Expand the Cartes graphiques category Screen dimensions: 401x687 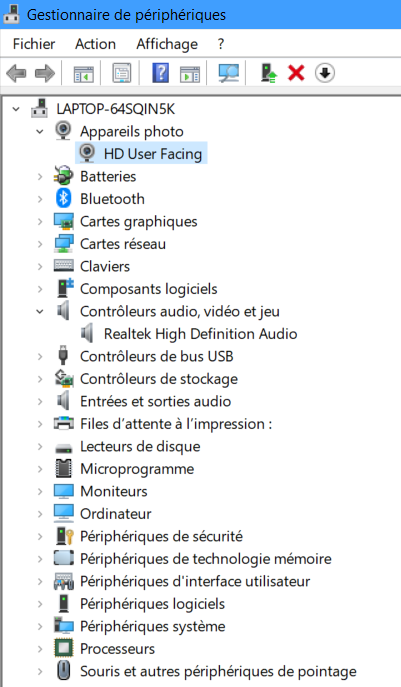[x=40, y=221]
